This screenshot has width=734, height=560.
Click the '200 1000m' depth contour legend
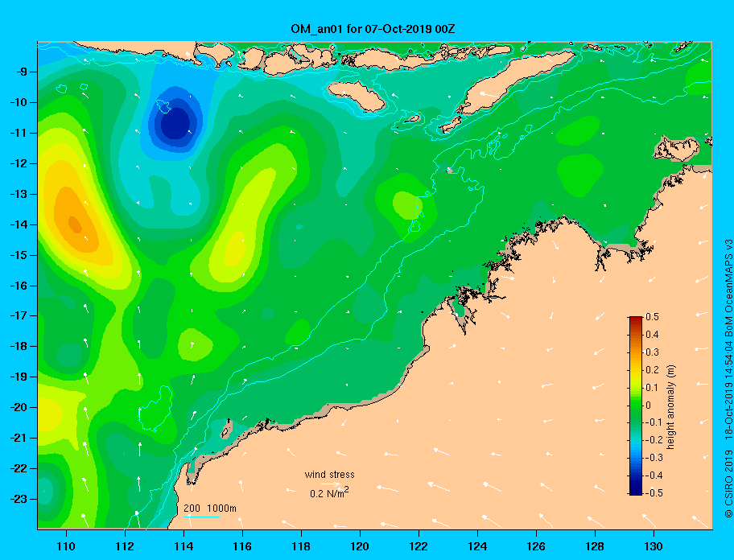pos(210,508)
